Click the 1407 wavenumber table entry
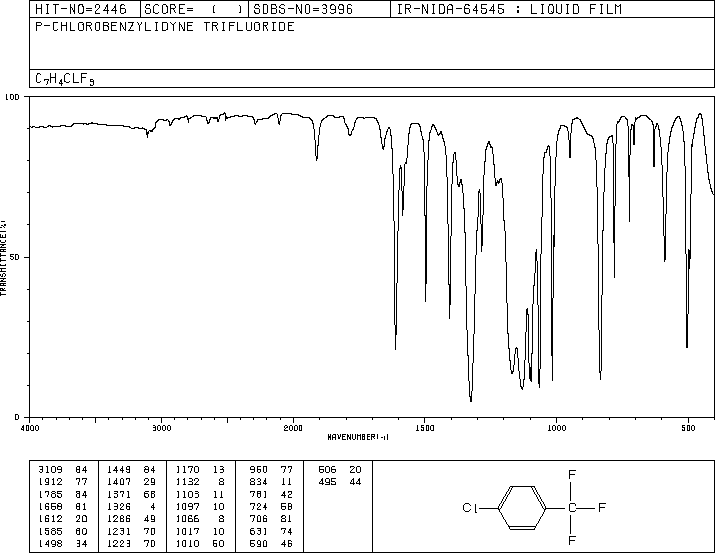This screenshot has width=715, height=553. (119, 482)
